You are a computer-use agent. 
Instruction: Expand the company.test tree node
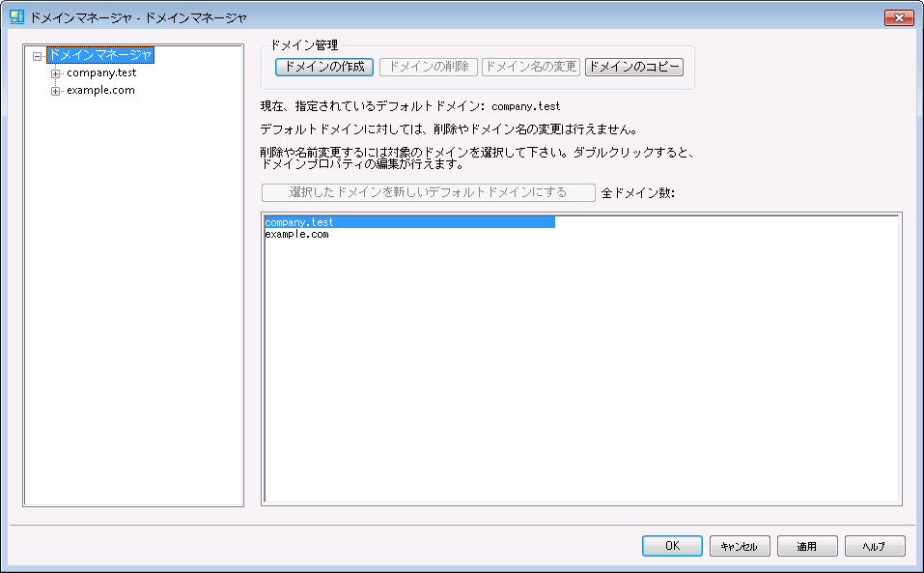(x=56, y=73)
